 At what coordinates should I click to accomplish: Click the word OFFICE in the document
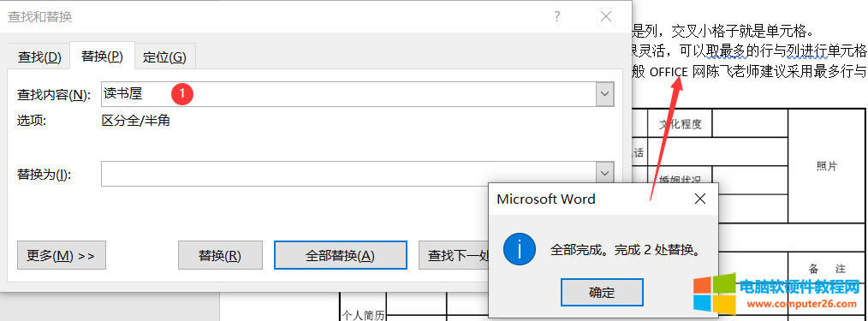(x=669, y=72)
